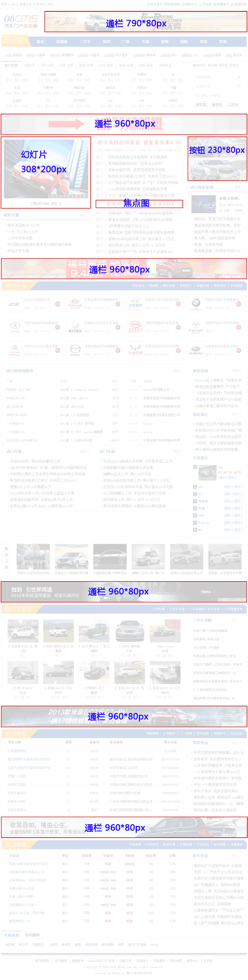Click the Mazda dealer logo
Viewport: 248px width, 980px height.
tap(75, 349)
